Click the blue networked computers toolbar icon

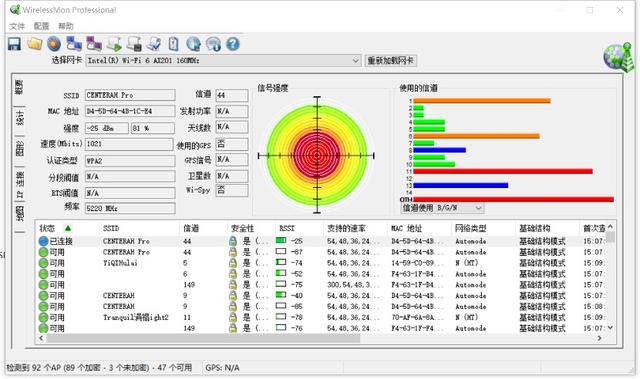pyautogui.click(x=74, y=44)
